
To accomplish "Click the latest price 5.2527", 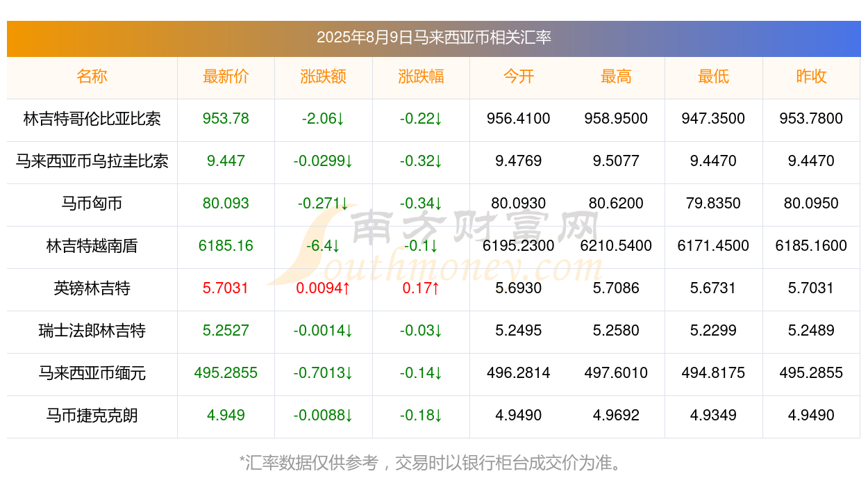I will click(x=226, y=331).
